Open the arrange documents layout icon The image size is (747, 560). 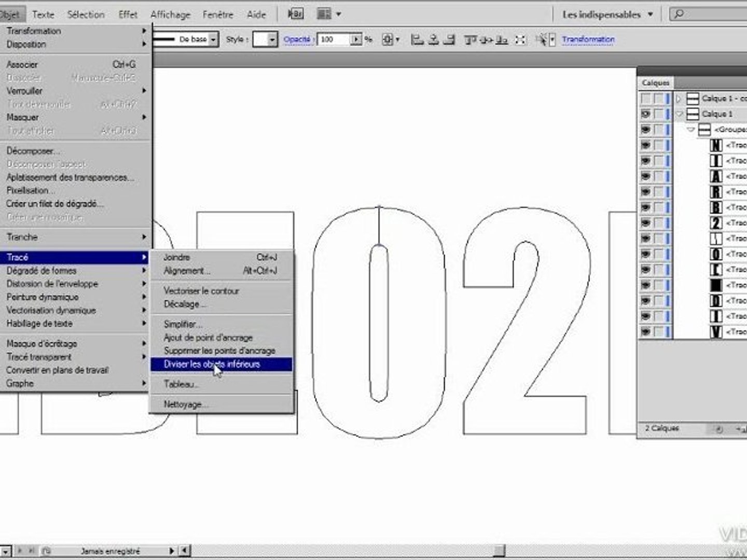(324, 14)
